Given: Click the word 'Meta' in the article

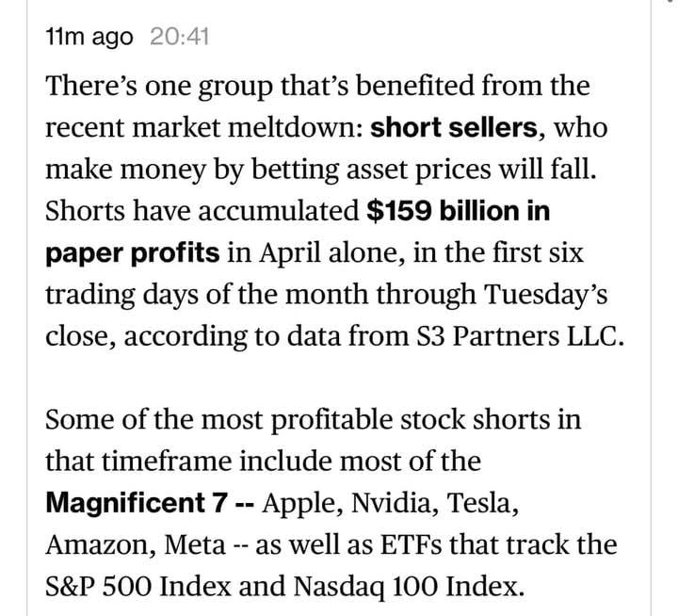Looking at the screenshot, I should coord(195,544).
